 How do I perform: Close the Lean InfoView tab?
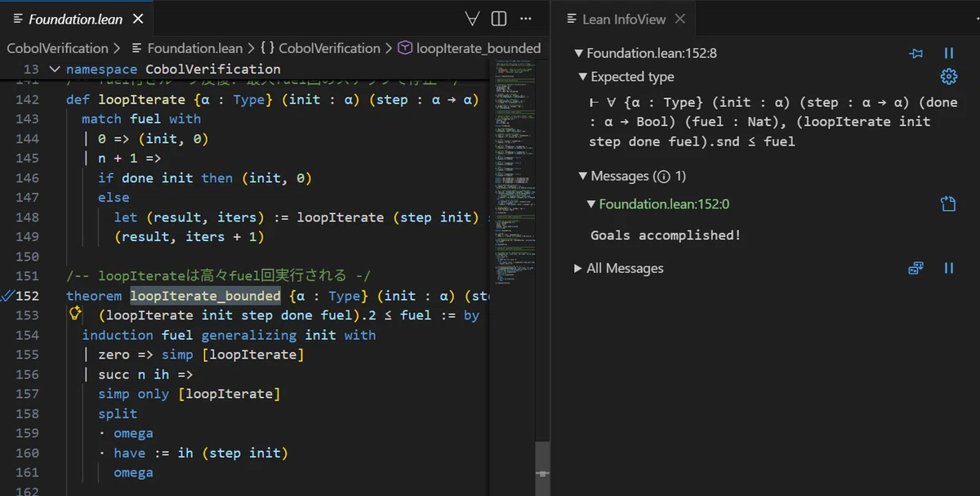680,19
